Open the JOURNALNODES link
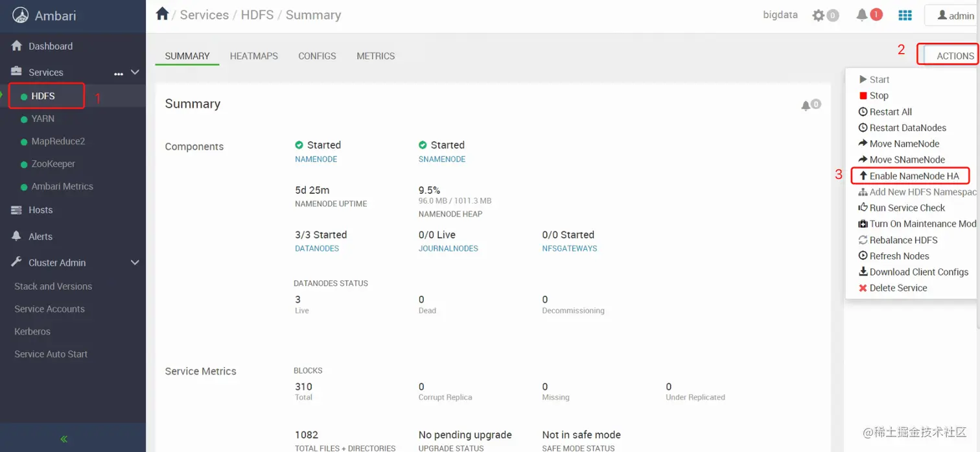Viewport: 980px width, 452px height. pos(449,248)
